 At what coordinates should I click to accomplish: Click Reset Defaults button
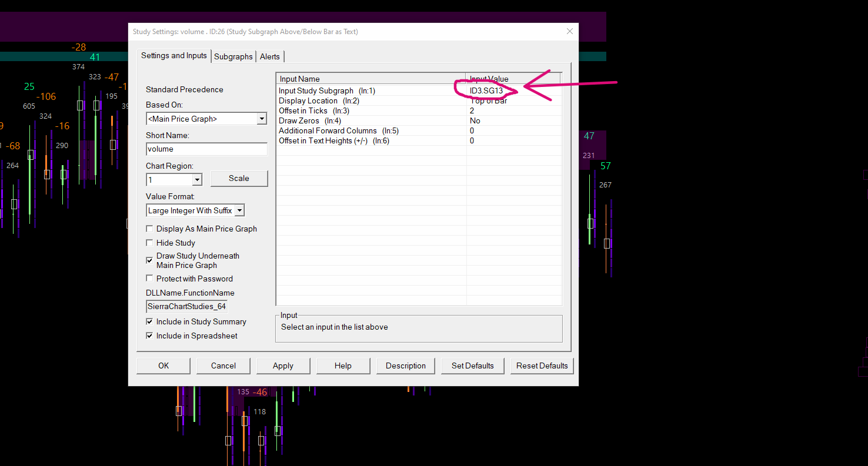tap(542, 366)
